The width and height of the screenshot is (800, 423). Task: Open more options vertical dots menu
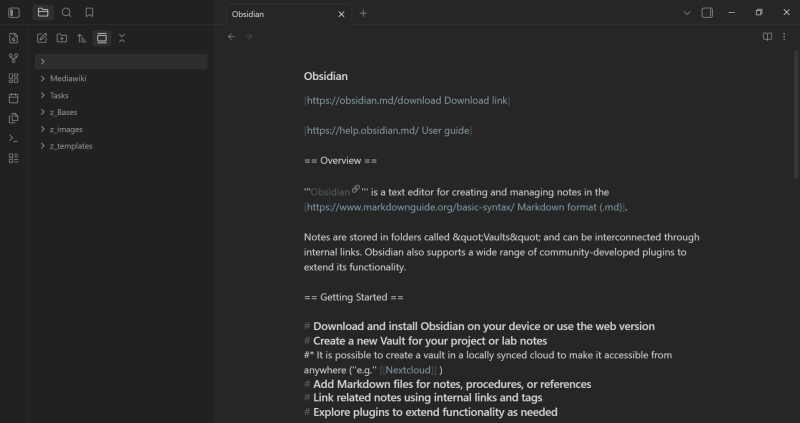click(784, 37)
